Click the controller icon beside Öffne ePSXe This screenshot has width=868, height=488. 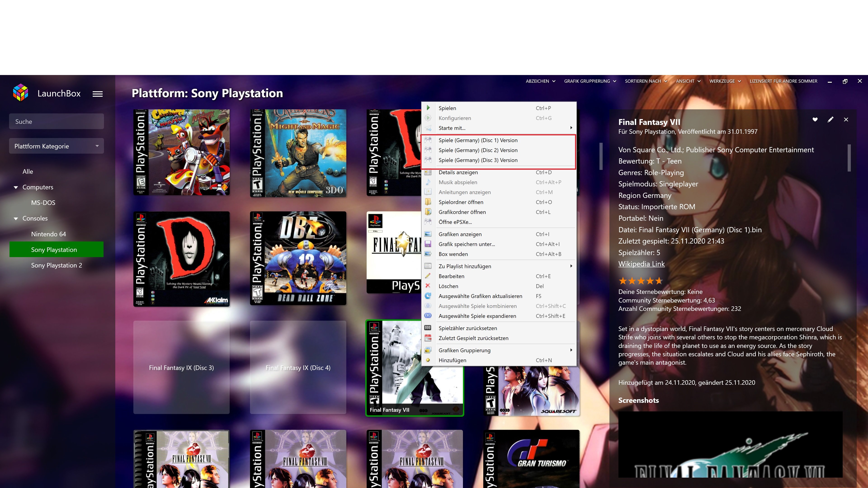[x=428, y=222]
